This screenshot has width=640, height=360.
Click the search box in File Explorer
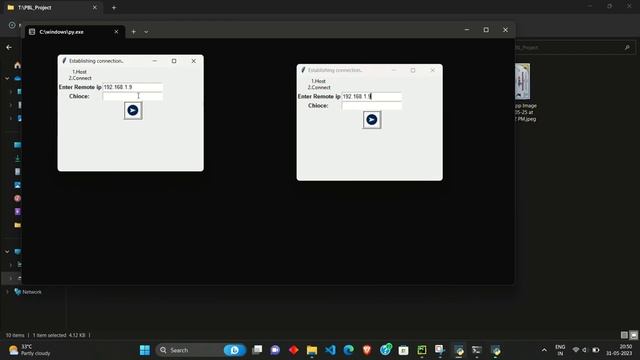(x=574, y=47)
